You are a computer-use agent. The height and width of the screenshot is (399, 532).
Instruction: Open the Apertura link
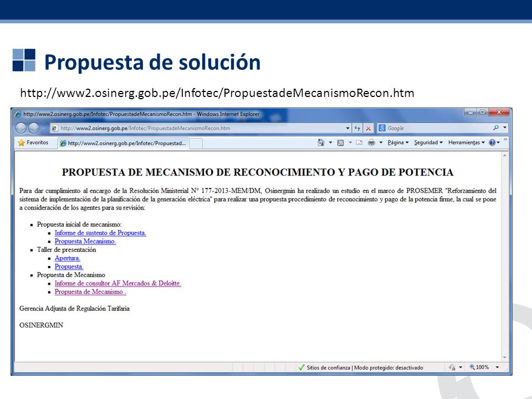pos(68,258)
